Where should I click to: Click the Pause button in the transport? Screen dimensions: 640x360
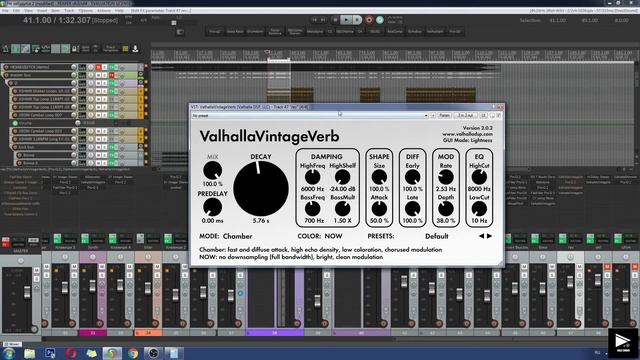357,20
